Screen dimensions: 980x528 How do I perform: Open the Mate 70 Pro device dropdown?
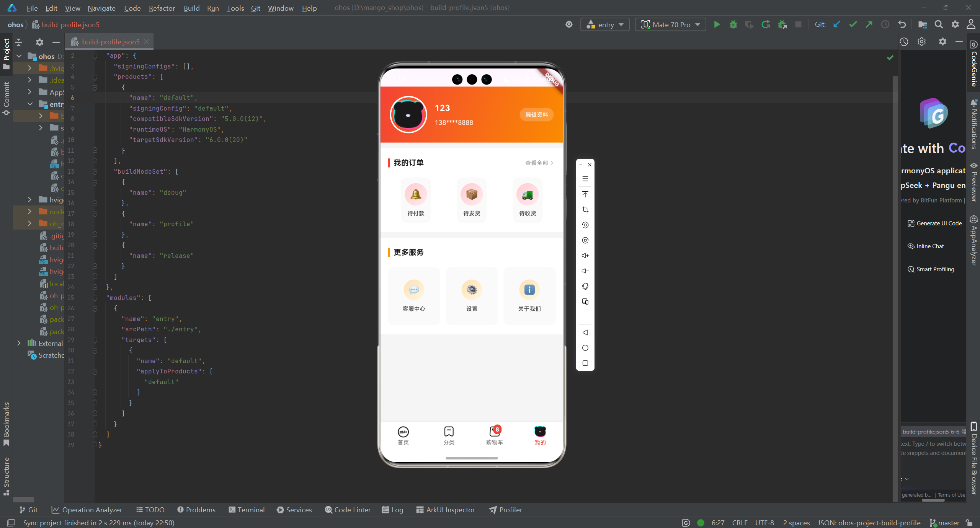pyautogui.click(x=671, y=24)
